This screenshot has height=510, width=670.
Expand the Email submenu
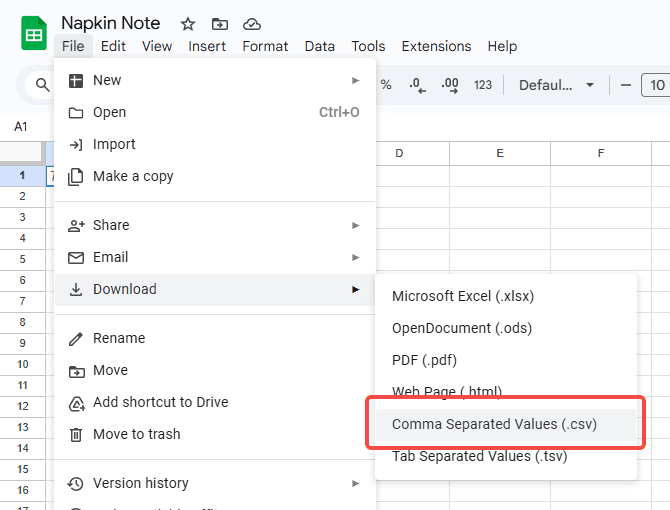tap(215, 257)
